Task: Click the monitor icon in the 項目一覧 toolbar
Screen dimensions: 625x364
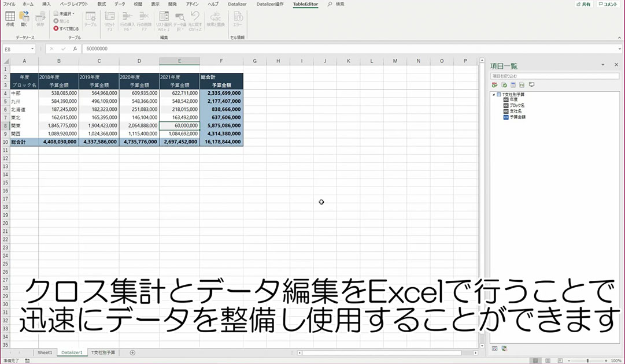Action: click(x=531, y=85)
